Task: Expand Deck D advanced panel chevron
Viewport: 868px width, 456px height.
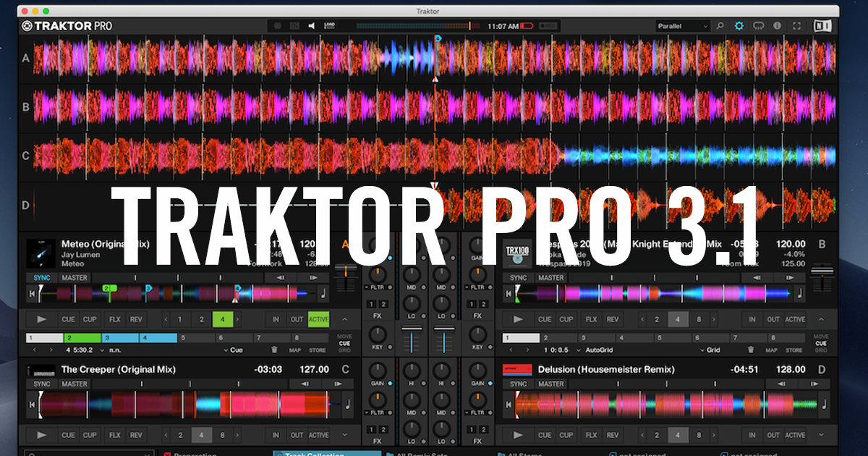Action: click(x=821, y=435)
